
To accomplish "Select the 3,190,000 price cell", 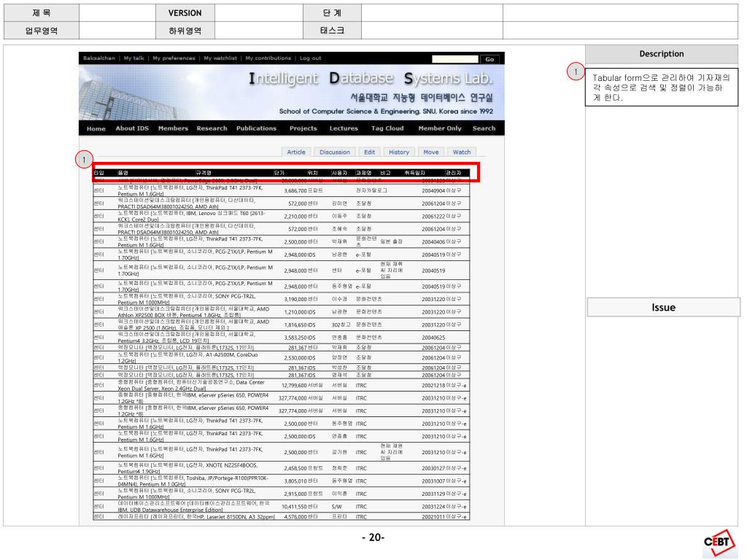I will click(295, 299).
